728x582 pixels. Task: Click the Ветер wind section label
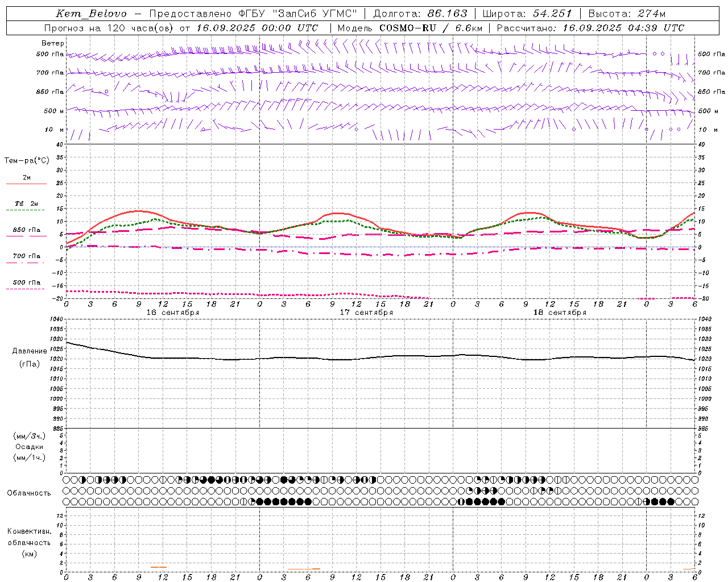click(x=53, y=43)
